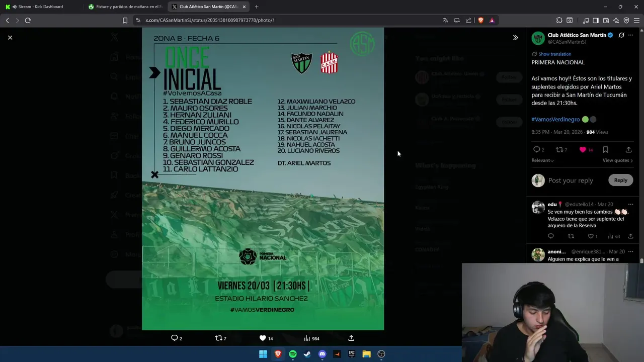Reply to edu's comment
Viewport: 644px width, 362px height.
[x=551, y=236]
